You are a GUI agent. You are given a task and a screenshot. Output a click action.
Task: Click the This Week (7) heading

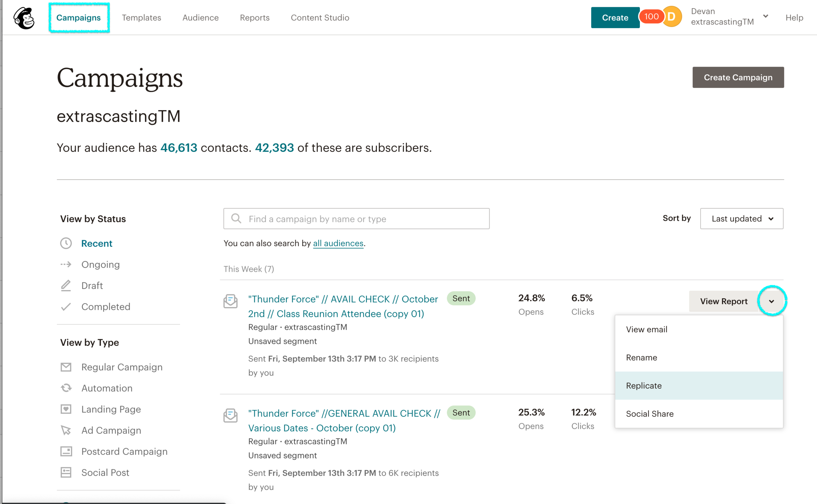(249, 269)
